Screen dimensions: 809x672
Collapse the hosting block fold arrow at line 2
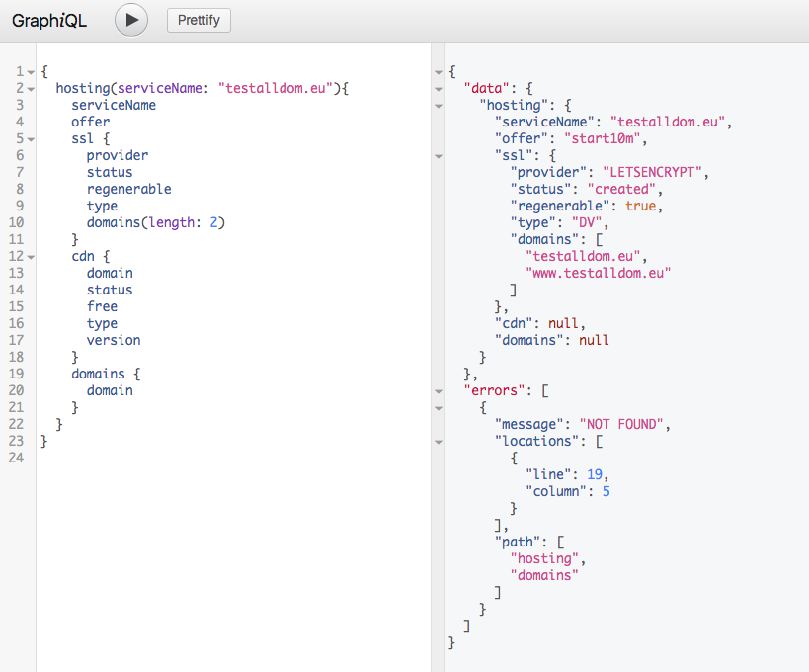pyautogui.click(x=31, y=89)
